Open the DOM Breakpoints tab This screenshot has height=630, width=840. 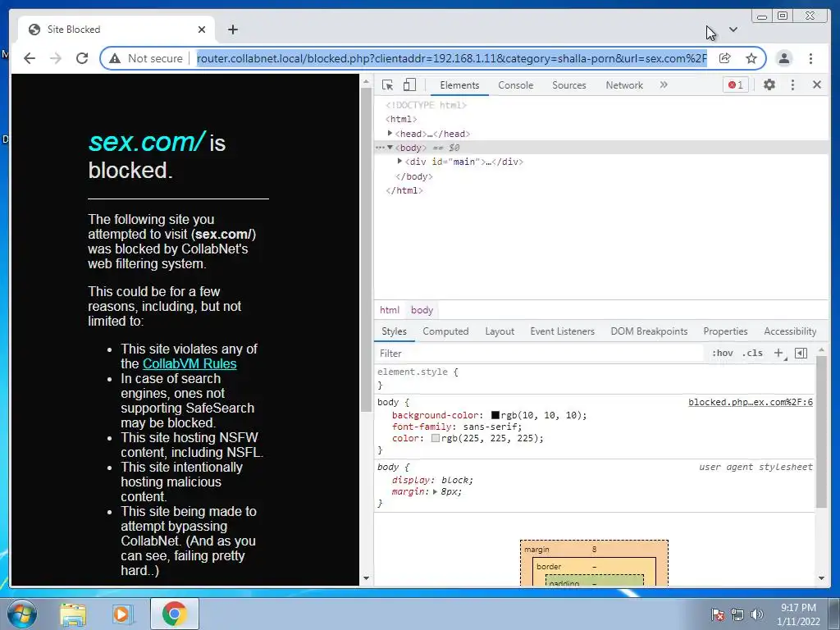650,331
